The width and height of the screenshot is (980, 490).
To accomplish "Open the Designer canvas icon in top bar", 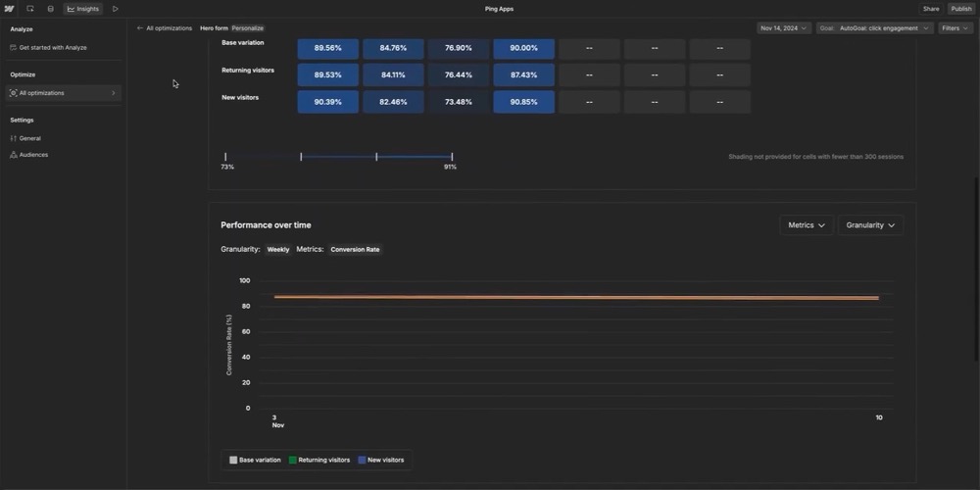I will pyautogui.click(x=30, y=9).
